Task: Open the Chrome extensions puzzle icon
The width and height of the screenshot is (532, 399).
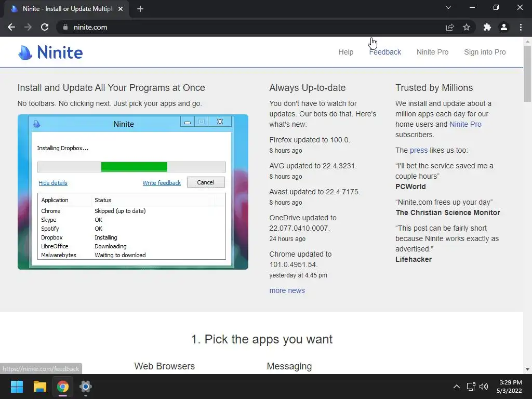Action: [487, 27]
